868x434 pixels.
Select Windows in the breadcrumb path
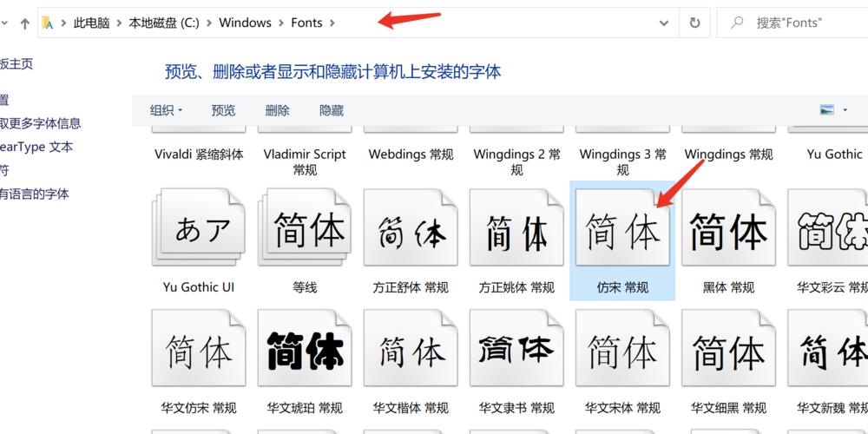[x=246, y=23]
